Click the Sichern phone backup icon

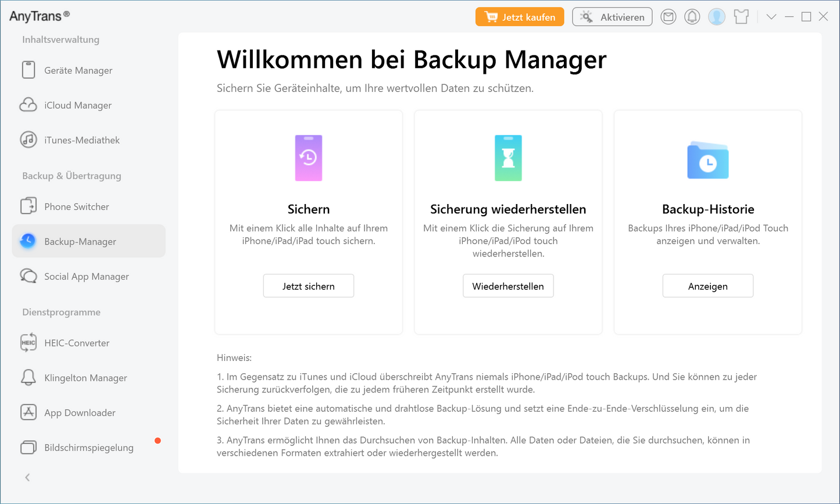coord(308,158)
